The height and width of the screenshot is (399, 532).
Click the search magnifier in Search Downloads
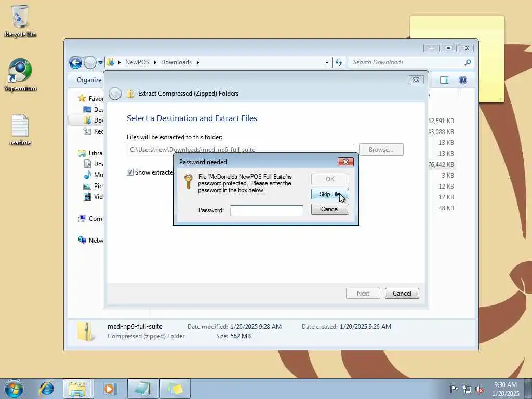click(468, 62)
